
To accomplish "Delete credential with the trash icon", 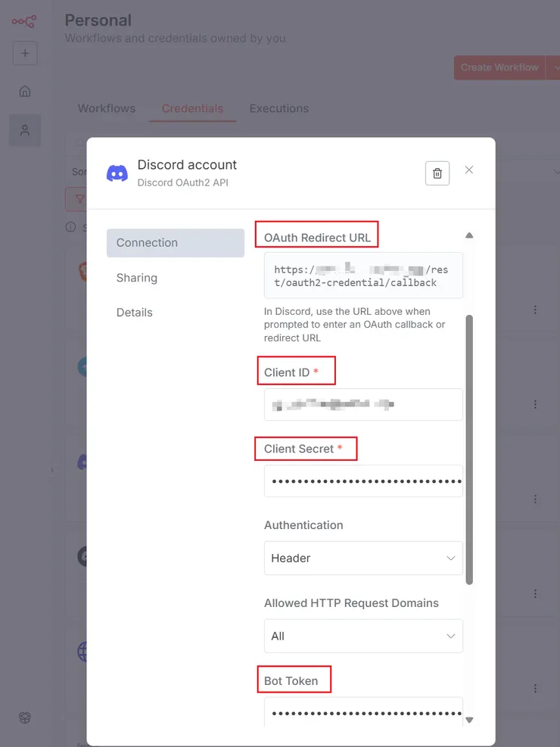I will 437,173.
